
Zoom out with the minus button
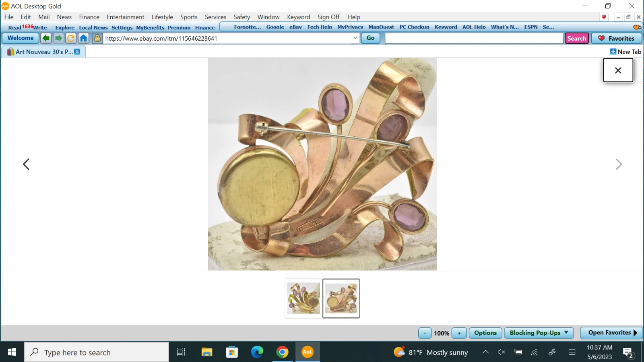point(425,333)
